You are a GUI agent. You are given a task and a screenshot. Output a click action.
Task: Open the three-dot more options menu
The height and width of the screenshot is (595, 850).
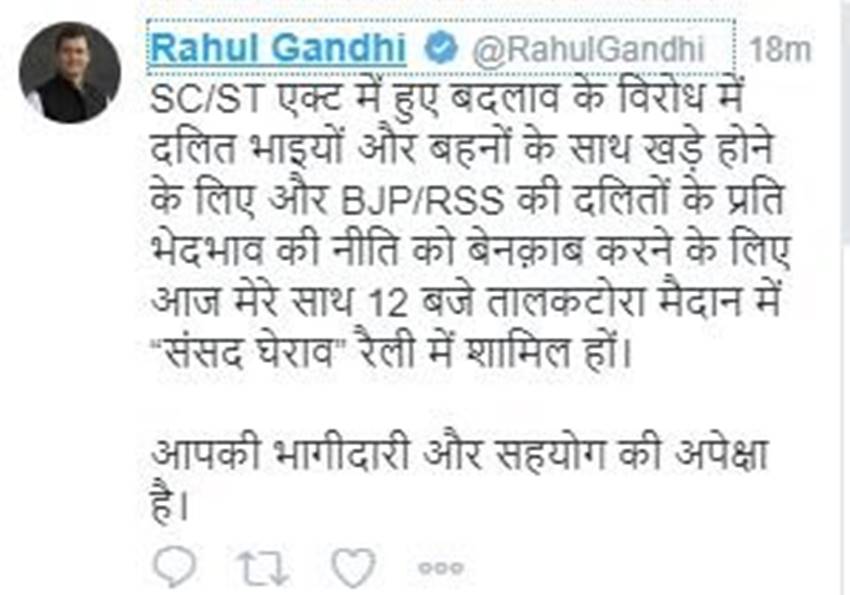click(441, 568)
